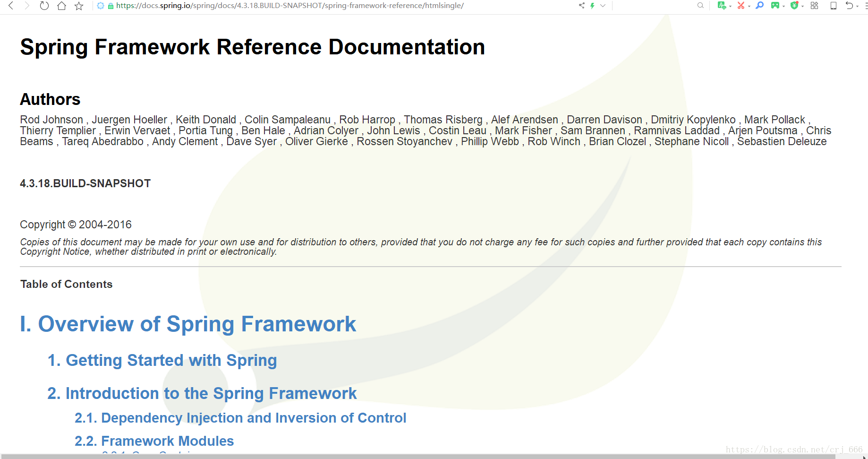Switch to mobile device view icon

click(x=834, y=6)
